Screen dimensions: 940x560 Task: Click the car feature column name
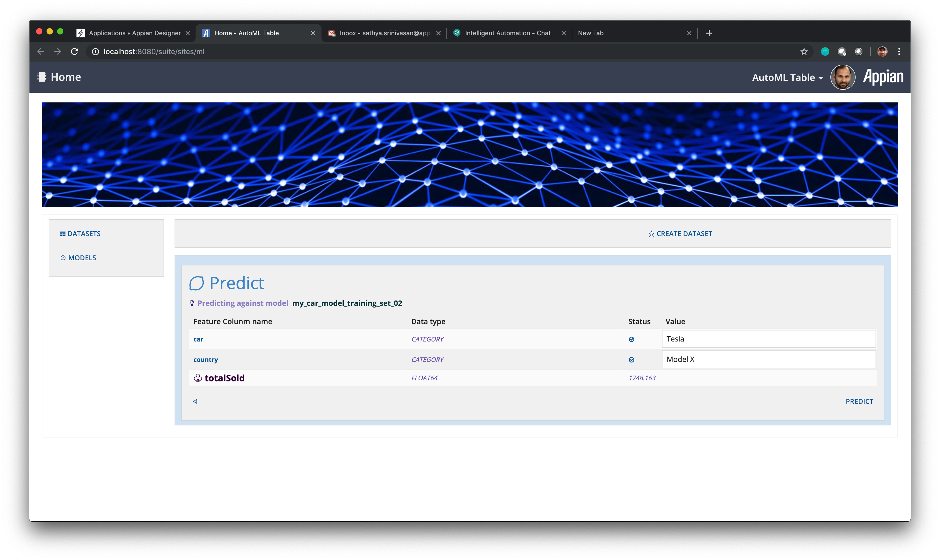click(198, 339)
